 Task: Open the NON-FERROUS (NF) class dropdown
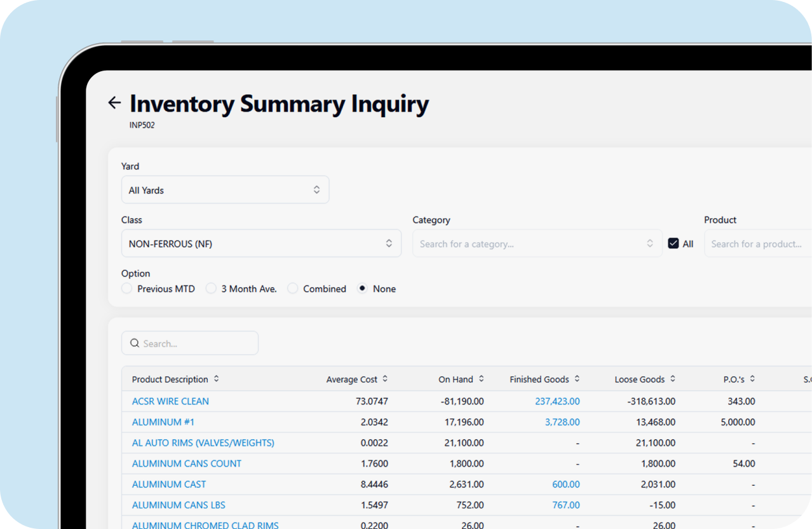tap(261, 244)
